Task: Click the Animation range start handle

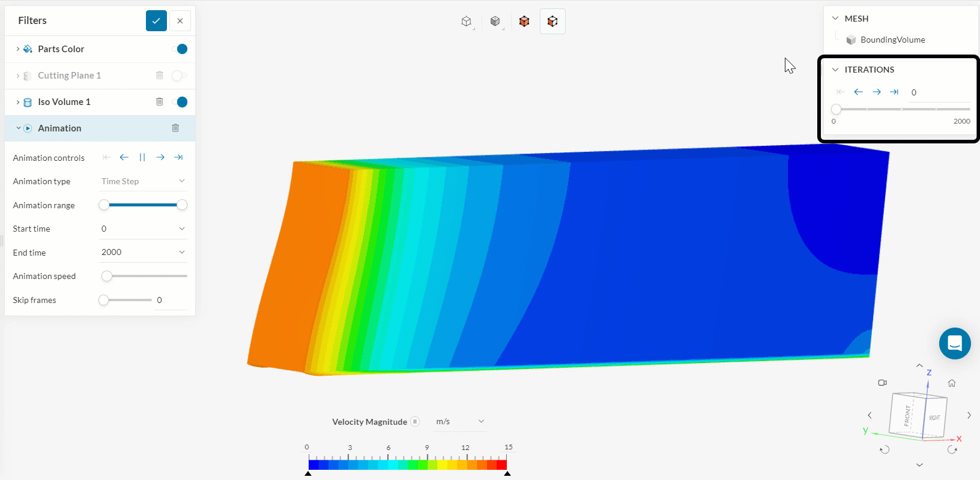Action: pyautogui.click(x=104, y=205)
